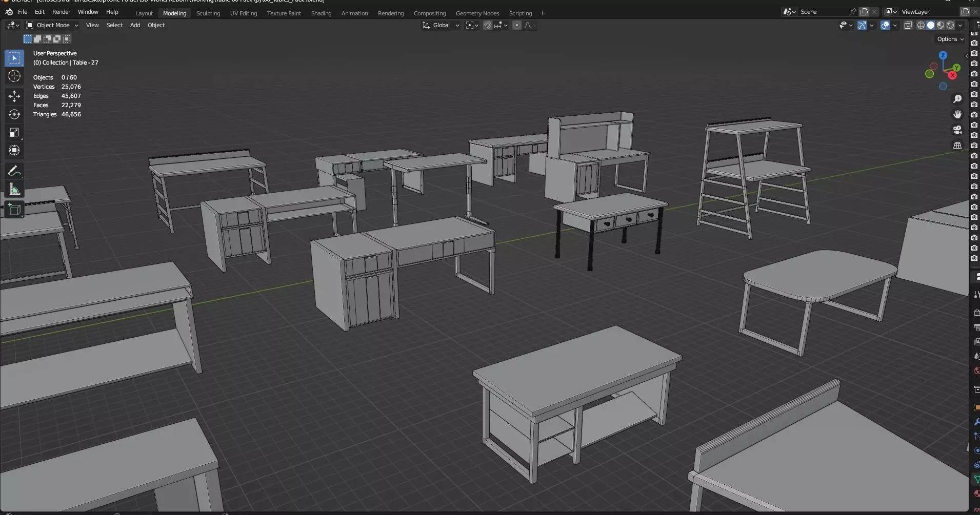This screenshot has height=515, width=980.
Task: Select Invert selection mode icon
Action: coord(57,39)
